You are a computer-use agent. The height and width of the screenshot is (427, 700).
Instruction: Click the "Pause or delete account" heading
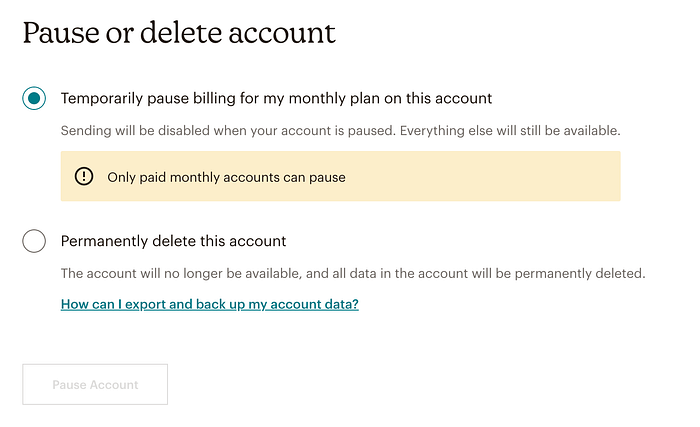tap(179, 33)
